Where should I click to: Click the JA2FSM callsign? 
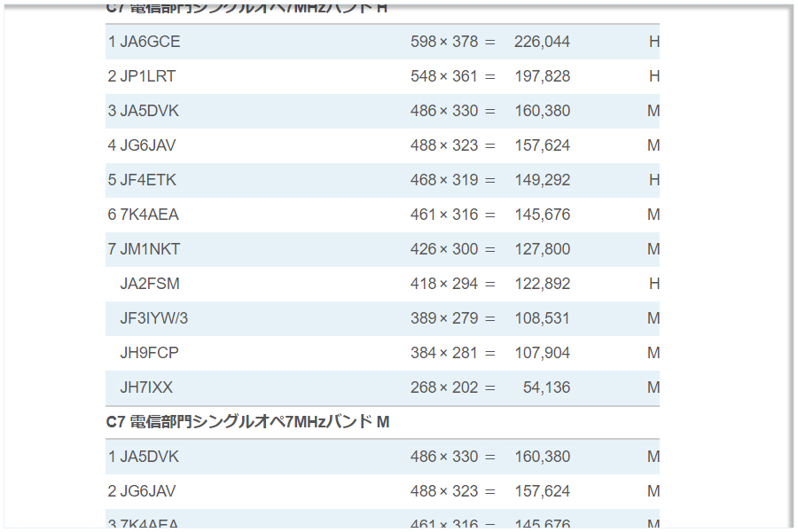[150, 284]
